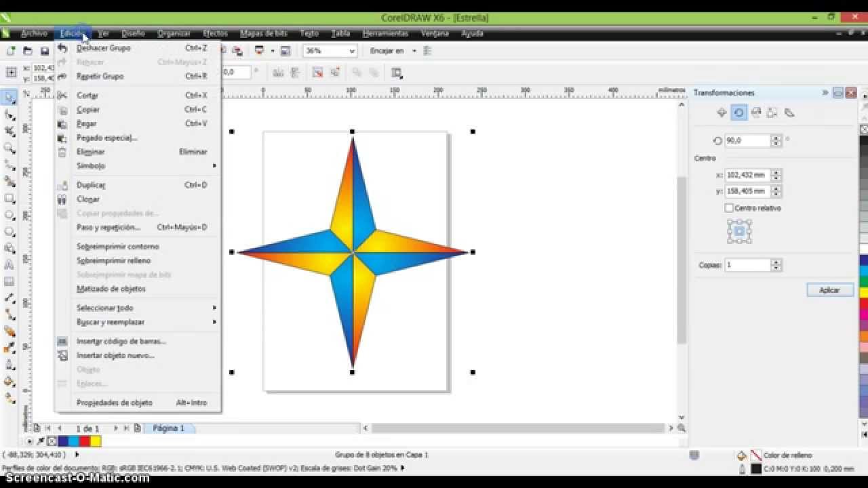Switch to Skew icon in Transformaciones

[x=789, y=113]
